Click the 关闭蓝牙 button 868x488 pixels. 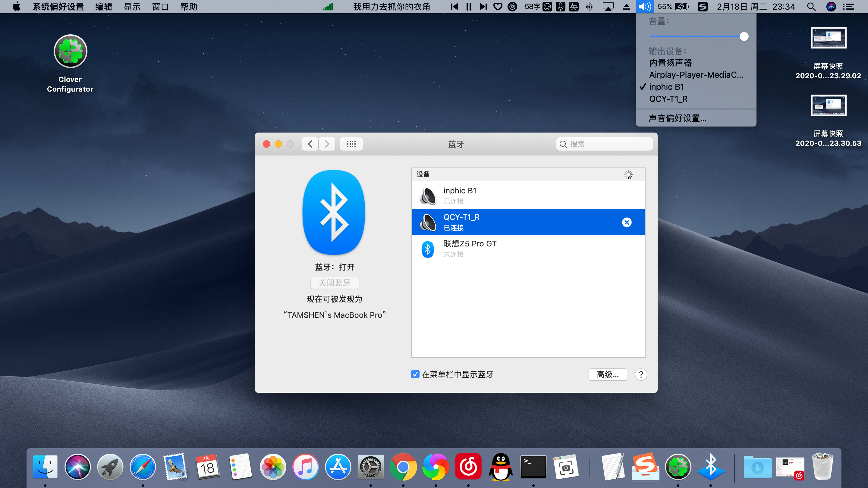pyautogui.click(x=334, y=283)
